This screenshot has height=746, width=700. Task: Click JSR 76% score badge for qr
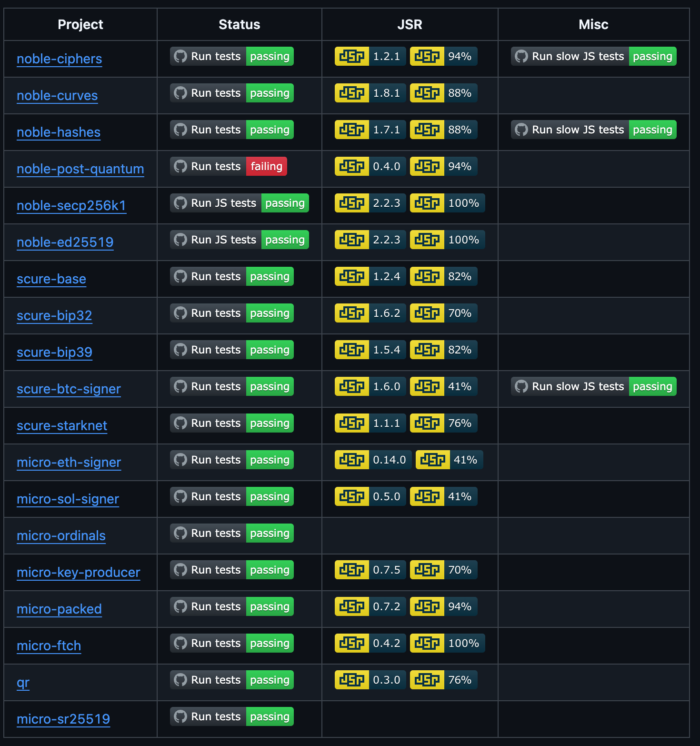pos(444,680)
